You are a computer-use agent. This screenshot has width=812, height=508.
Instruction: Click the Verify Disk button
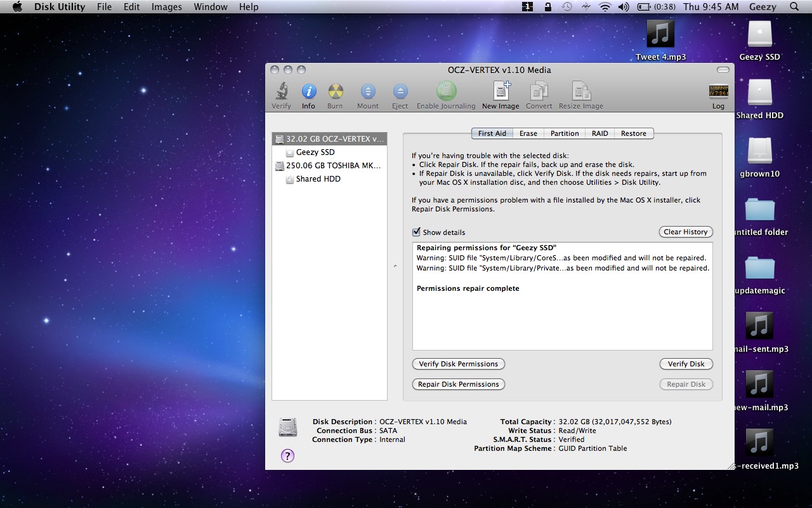tap(686, 364)
